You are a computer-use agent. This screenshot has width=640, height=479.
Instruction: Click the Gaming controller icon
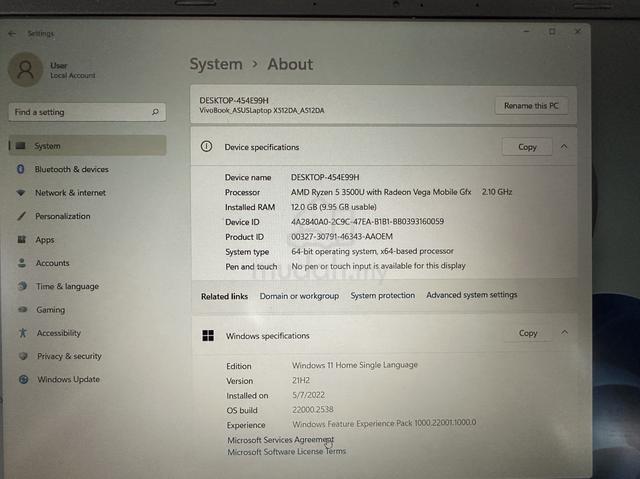coord(23,310)
